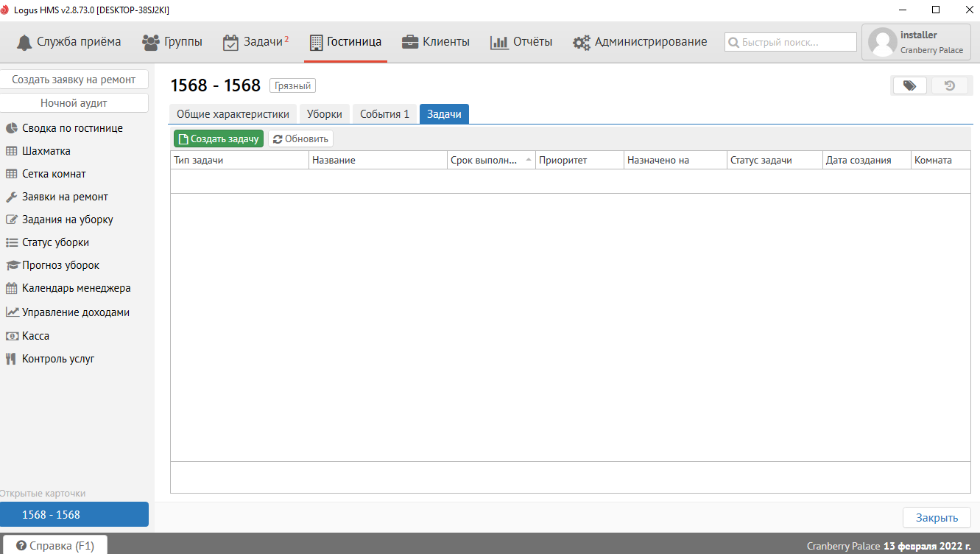Screen dimensions: 980x554
Task: Open Прогноз уборок
Action: pyautogui.click(x=60, y=265)
